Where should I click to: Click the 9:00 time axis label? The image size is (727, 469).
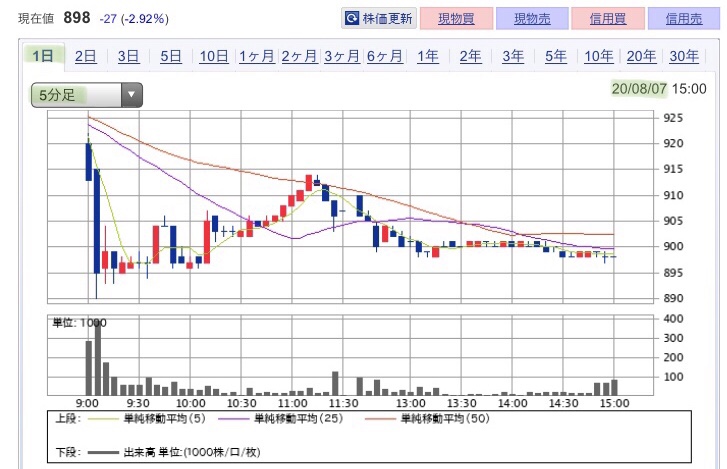[87, 403]
